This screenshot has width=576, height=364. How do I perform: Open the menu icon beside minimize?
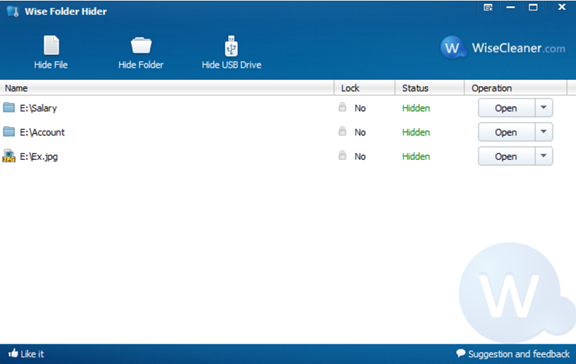[488, 7]
